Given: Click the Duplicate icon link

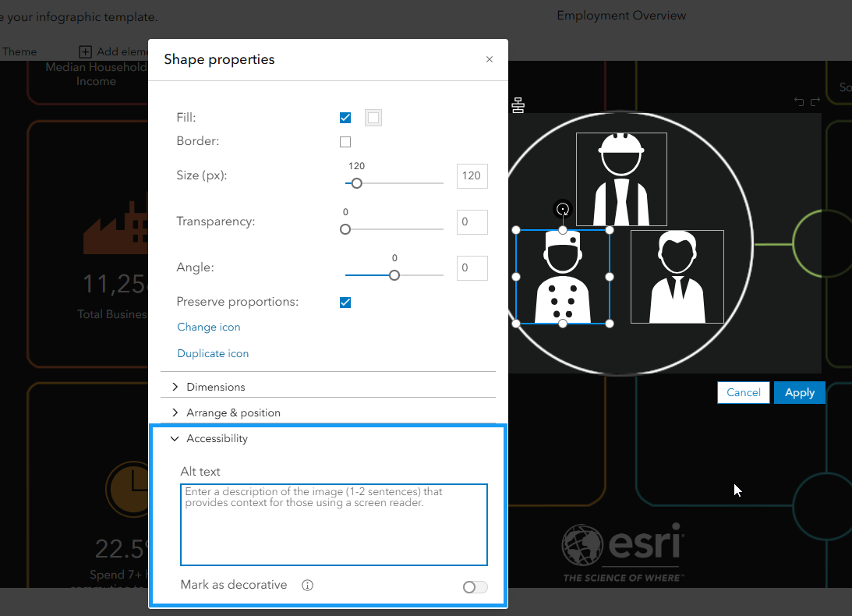Looking at the screenshot, I should pyautogui.click(x=213, y=353).
